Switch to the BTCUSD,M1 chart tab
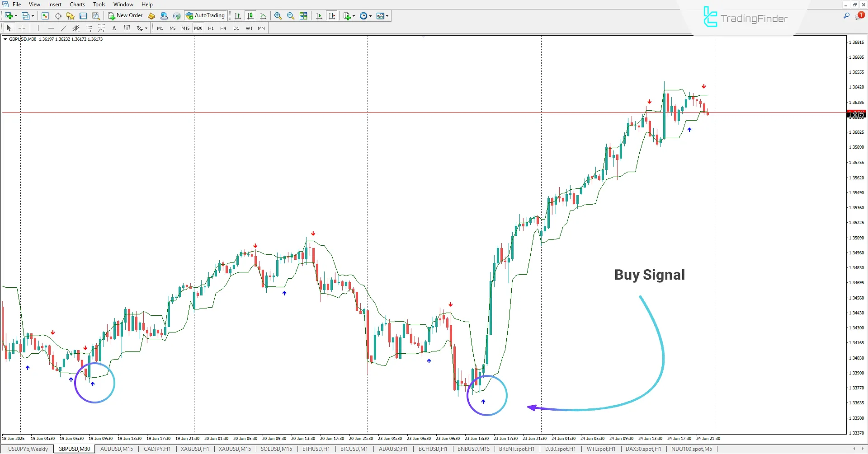This screenshot has height=454, width=868. 354,449
